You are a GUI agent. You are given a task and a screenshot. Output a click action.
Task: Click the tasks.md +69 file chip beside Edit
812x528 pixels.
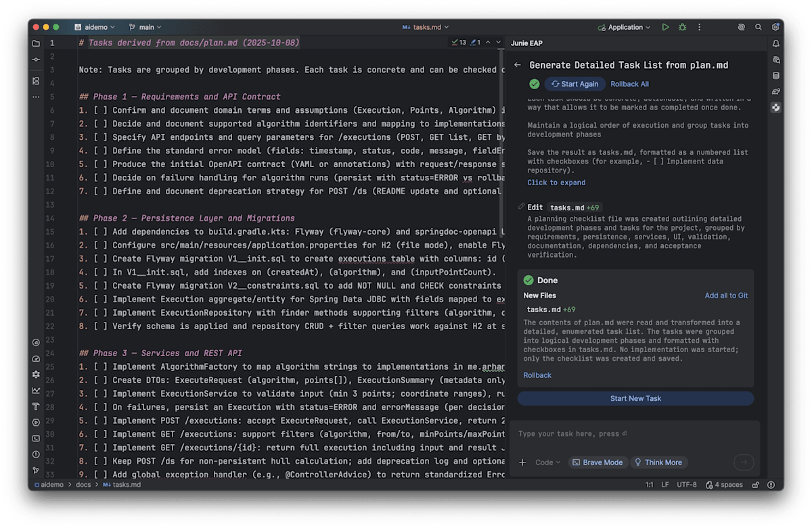574,208
